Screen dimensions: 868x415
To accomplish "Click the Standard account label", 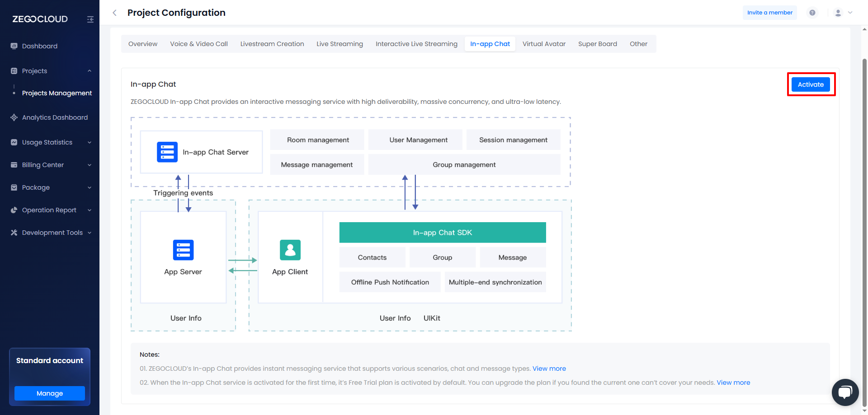I will click(x=50, y=360).
